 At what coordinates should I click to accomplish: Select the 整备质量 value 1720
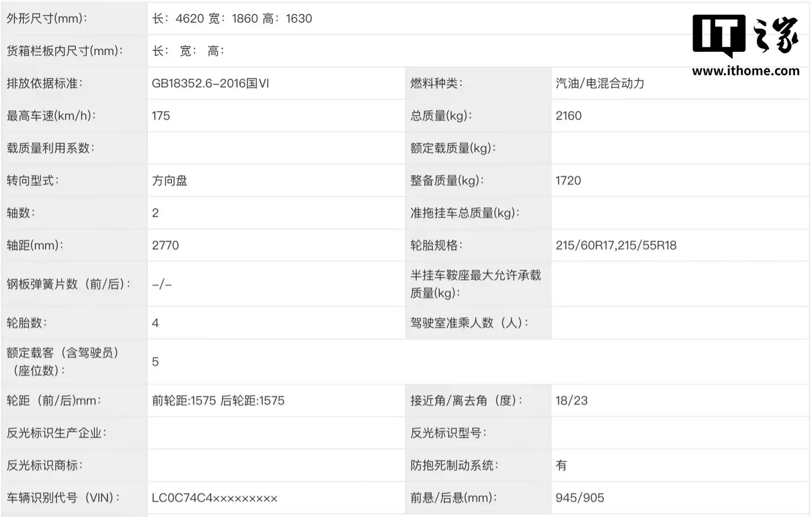(x=568, y=180)
